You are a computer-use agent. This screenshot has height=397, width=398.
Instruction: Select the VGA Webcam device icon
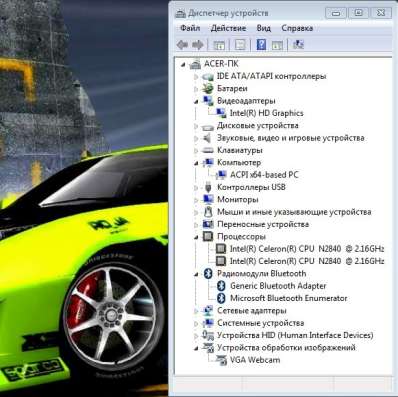(x=221, y=360)
